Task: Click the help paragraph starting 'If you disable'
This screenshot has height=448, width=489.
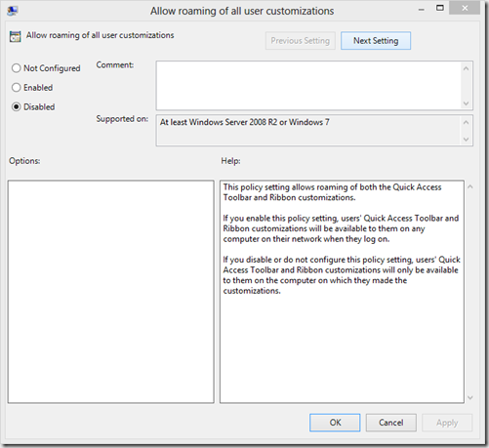Action: click(x=342, y=275)
